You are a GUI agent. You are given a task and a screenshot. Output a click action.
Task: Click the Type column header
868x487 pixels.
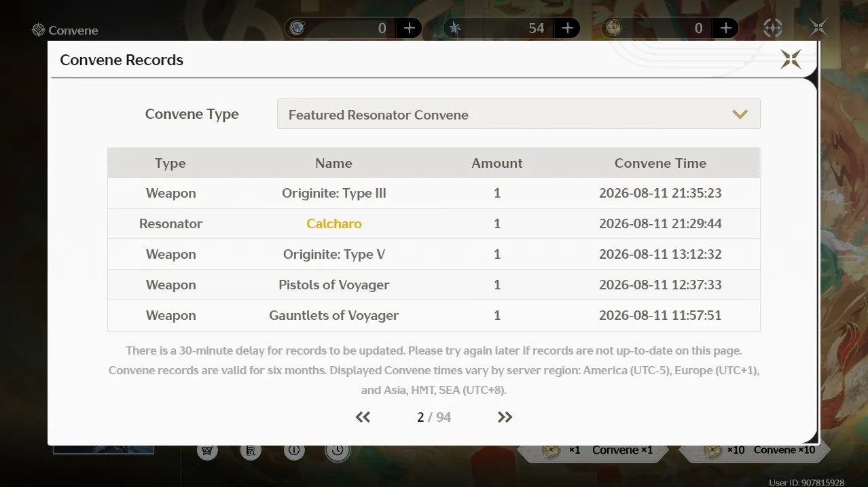(x=170, y=163)
